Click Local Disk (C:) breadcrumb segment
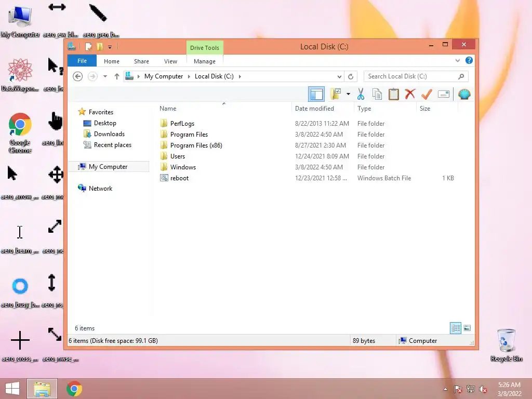532x399 pixels. [x=214, y=76]
